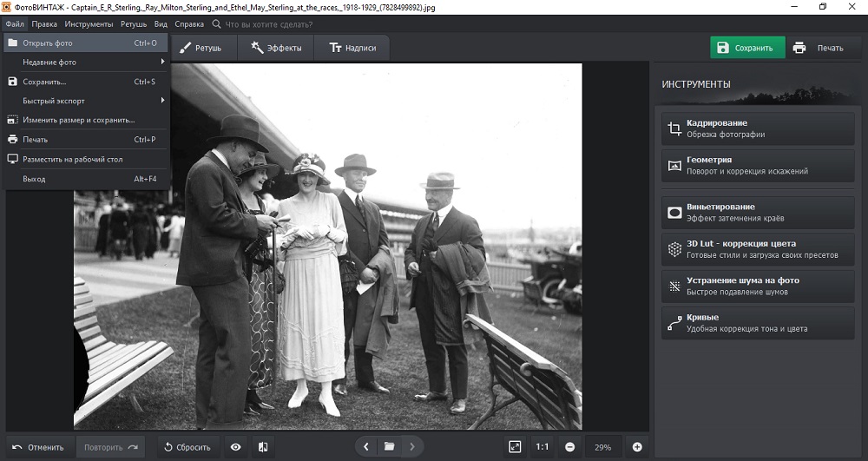Open the Кривые curves tool

pyautogui.click(x=758, y=323)
